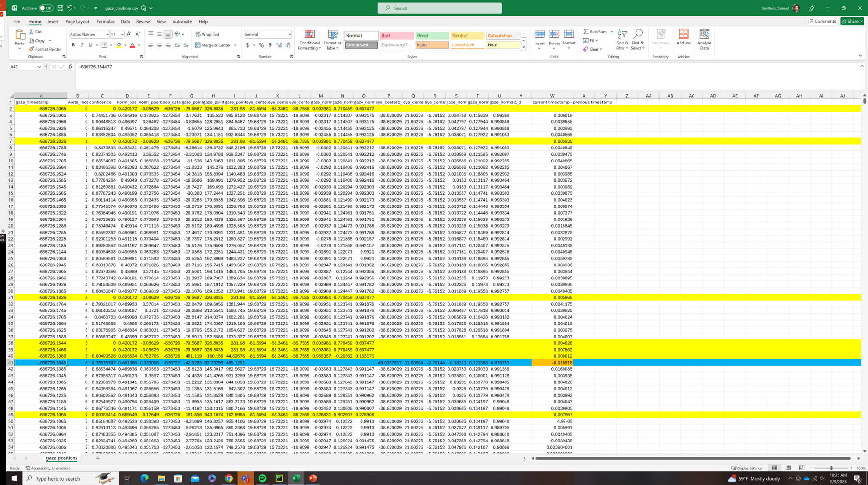Apply the Bad cell style
The height and width of the screenshot is (485, 868).
397,36
